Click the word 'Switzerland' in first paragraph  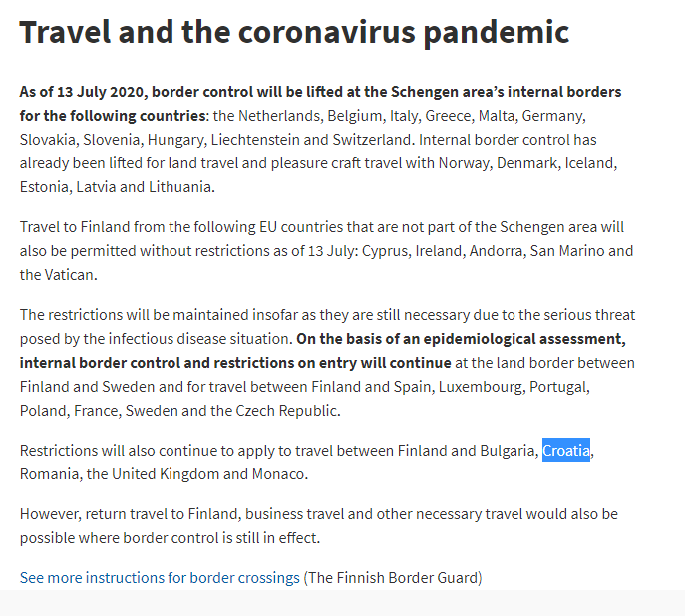coord(372,140)
